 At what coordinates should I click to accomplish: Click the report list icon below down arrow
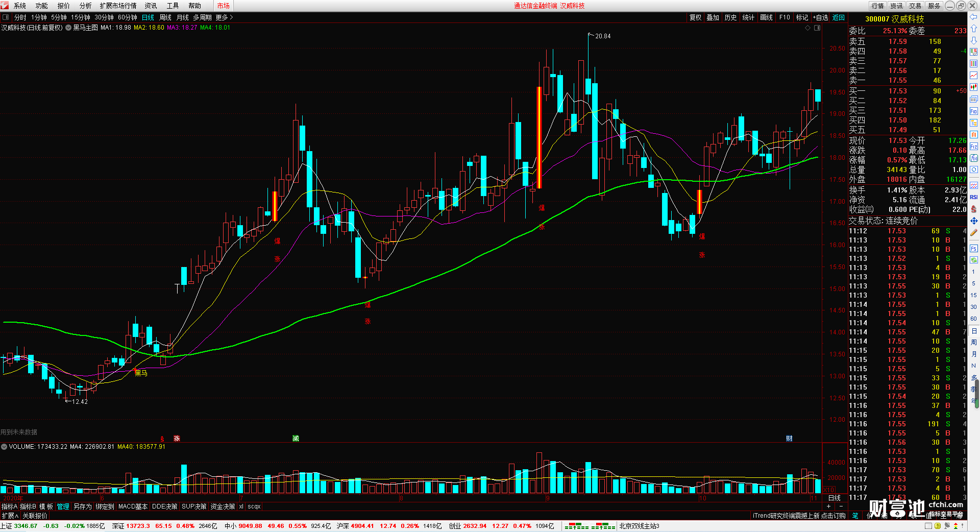(973, 52)
